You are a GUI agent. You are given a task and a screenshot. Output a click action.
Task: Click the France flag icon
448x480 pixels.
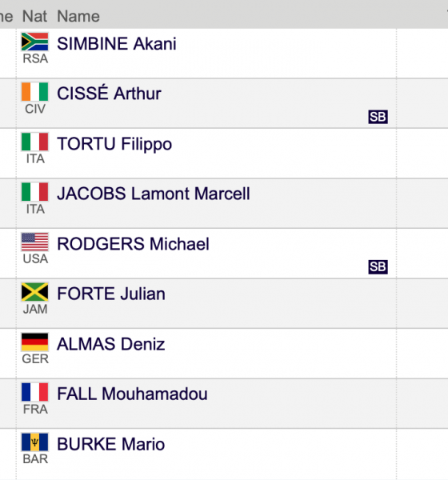34,392
